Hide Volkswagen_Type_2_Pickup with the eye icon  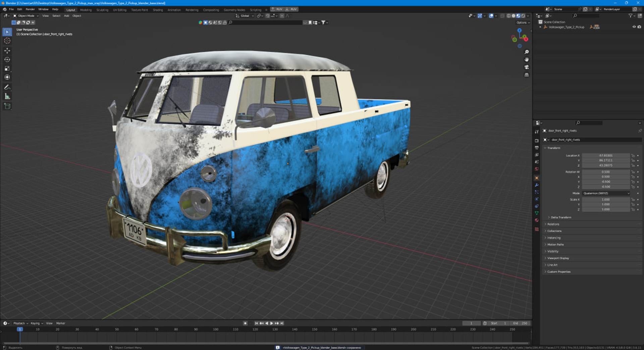click(634, 27)
